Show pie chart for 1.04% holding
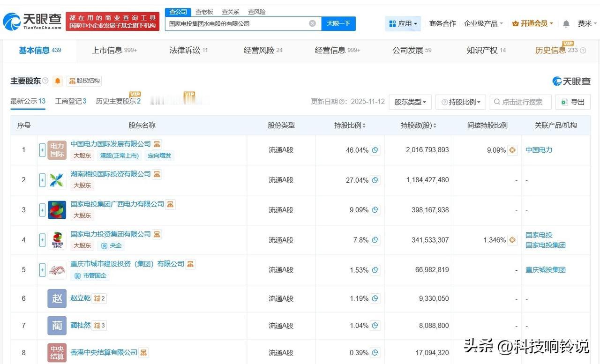The height and width of the screenshot is (364, 600). pos(375,326)
